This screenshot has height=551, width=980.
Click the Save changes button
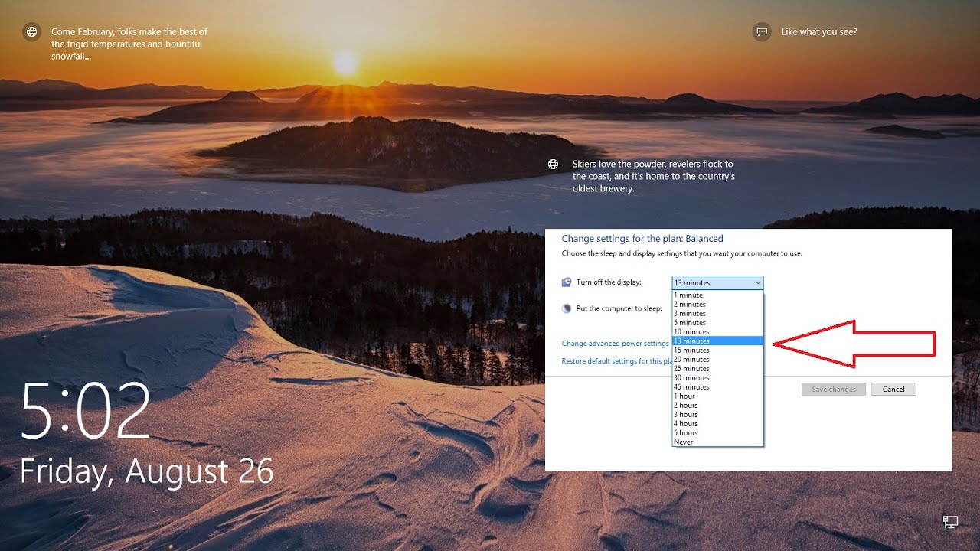point(834,390)
